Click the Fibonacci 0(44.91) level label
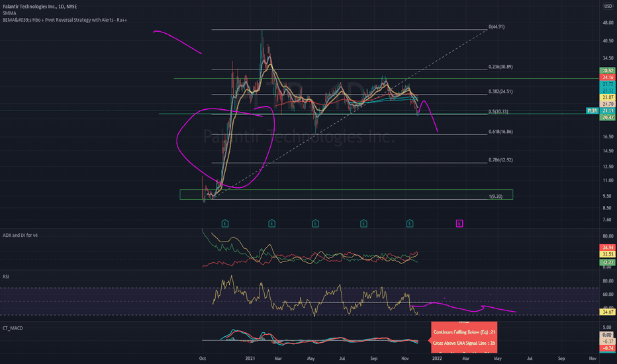This screenshot has width=617, height=364. coord(497,26)
